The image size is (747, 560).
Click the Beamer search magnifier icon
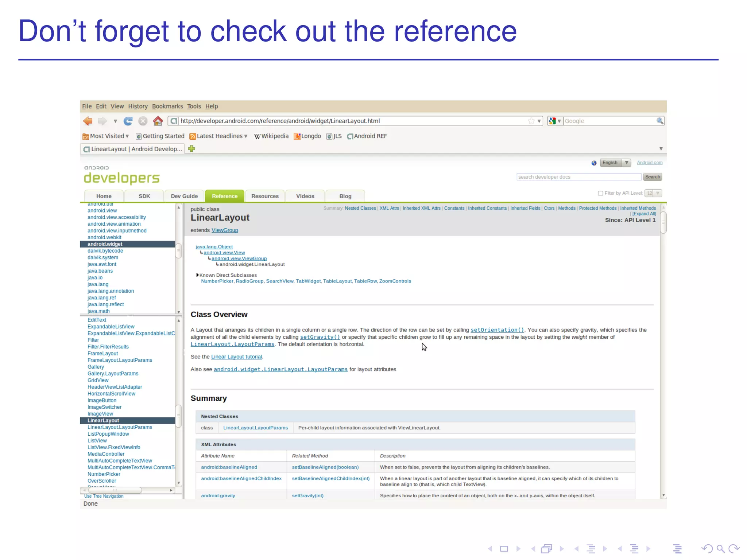[x=721, y=549]
